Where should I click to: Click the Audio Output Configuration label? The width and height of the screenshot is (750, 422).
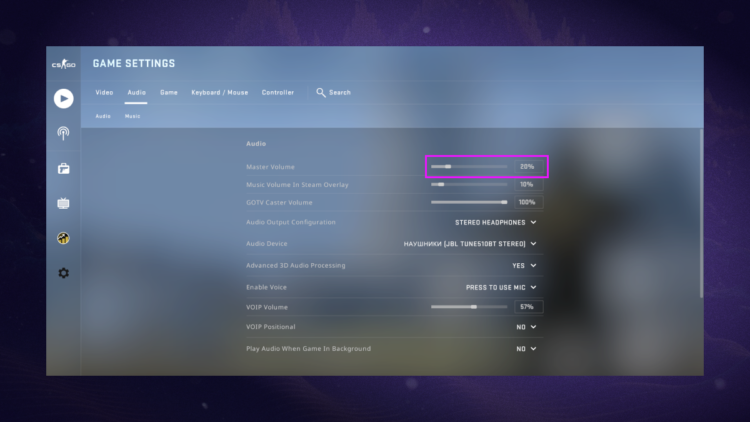point(291,222)
